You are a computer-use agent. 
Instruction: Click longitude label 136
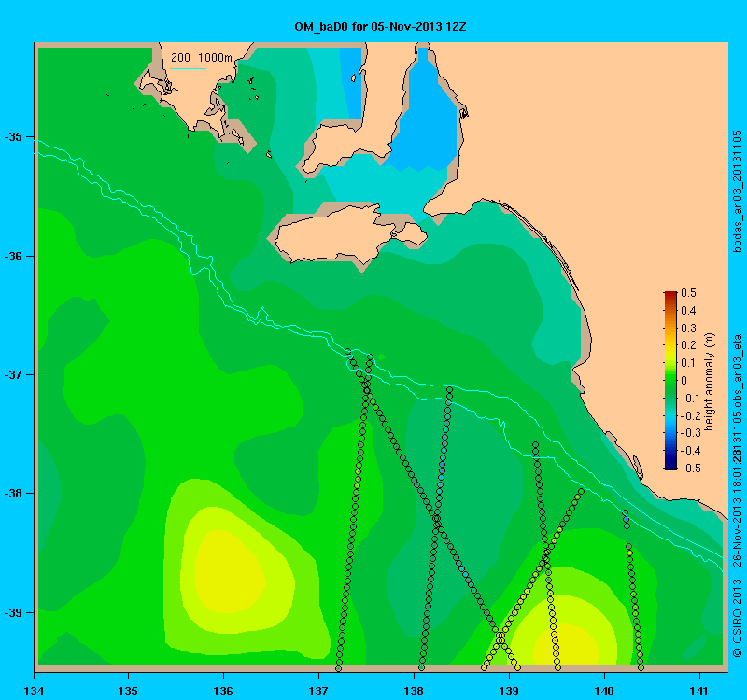pos(223,691)
